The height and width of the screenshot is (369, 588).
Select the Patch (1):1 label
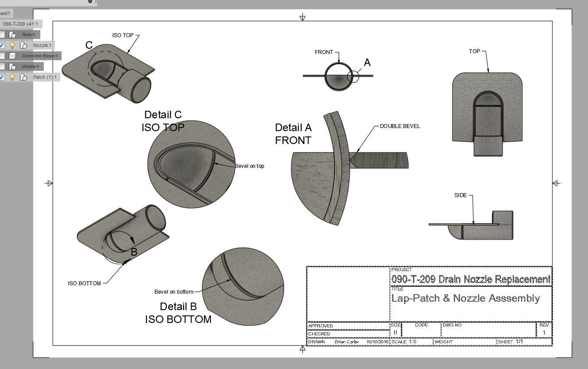[x=45, y=77]
